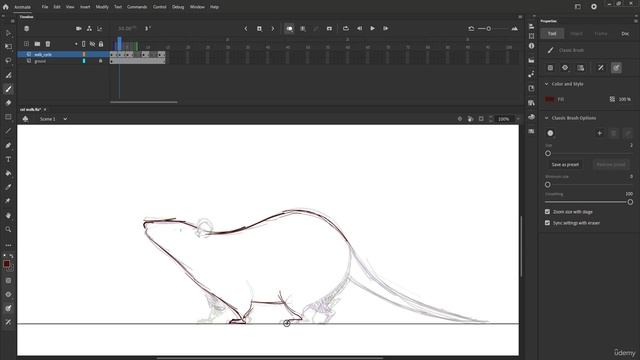Select the Paint Bucket tool

(8, 173)
